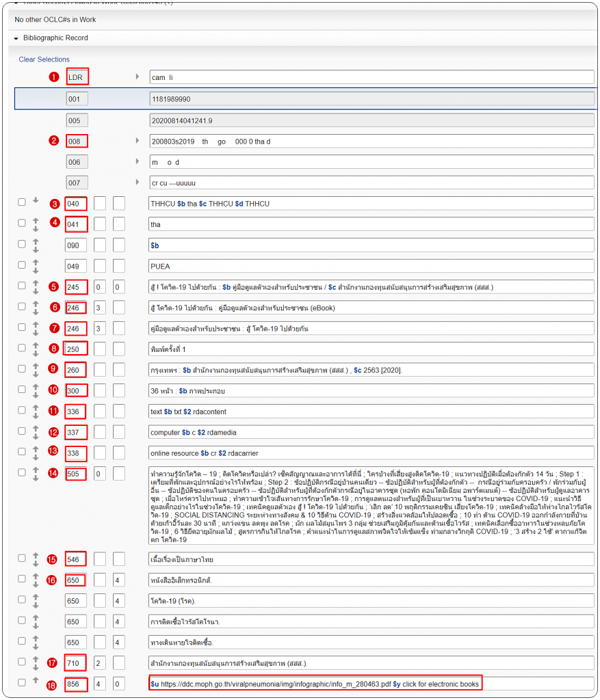Viewport: 600px width, 700px height.
Task: Click the 040 field containing THHCU
Action: pos(371,204)
